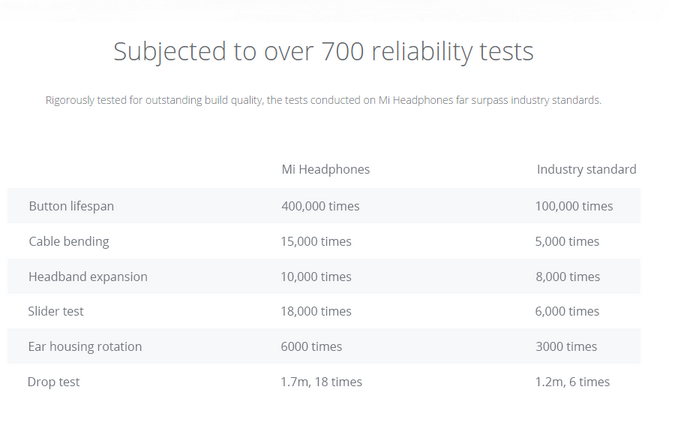The image size is (693, 429).
Task: Click the "Cable bending" row label
Action: tap(69, 241)
